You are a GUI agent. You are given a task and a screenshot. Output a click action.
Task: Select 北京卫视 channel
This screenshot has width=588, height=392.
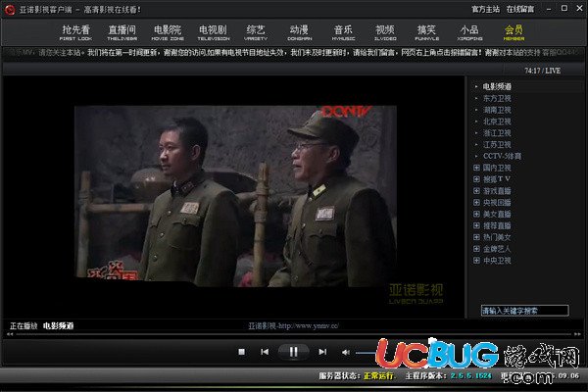[497, 122]
